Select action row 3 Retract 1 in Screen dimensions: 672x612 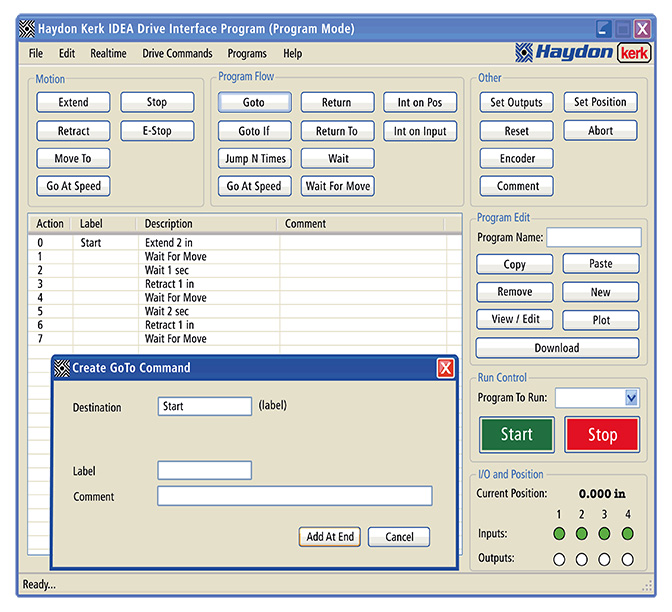tap(169, 284)
